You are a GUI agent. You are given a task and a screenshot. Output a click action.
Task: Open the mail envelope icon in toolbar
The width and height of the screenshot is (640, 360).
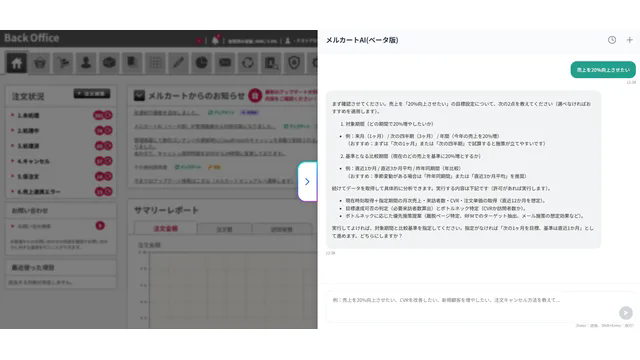pyautogui.click(x=224, y=63)
